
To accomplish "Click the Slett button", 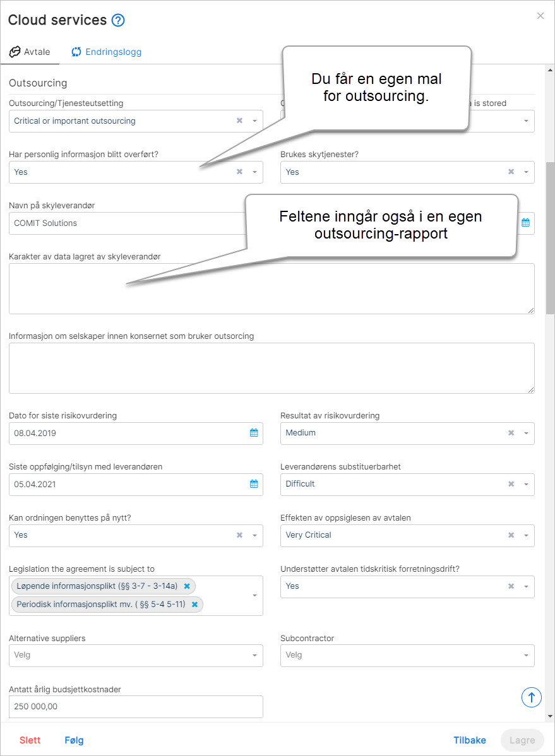I will coord(30,741).
